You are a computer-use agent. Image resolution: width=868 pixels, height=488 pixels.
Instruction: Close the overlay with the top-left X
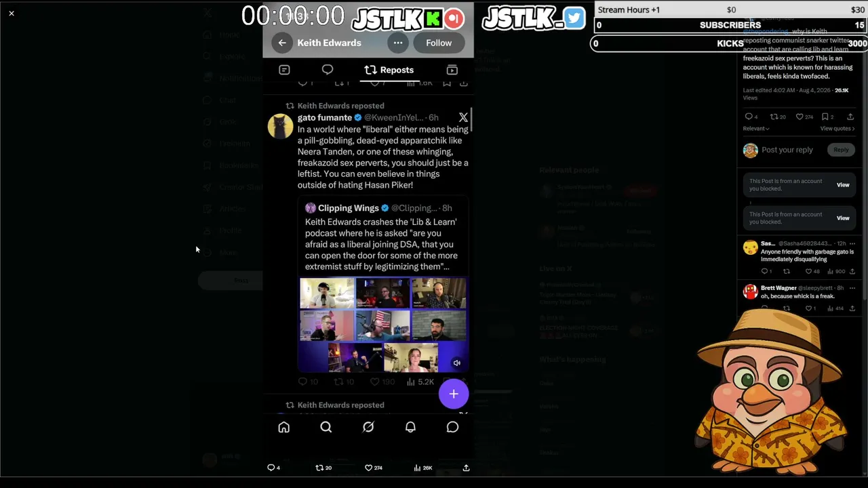12,13
